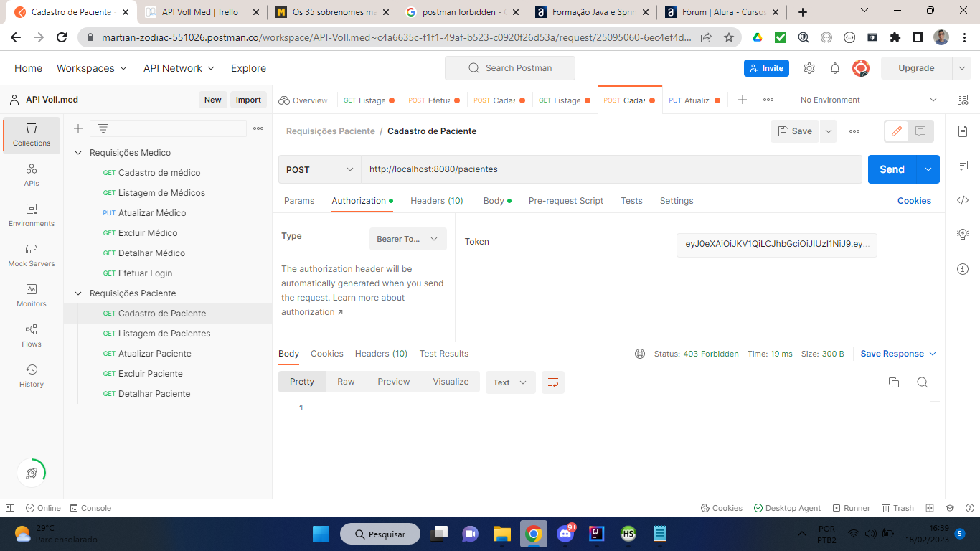The height and width of the screenshot is (551, 980).
Task: Switch to the Params tab
Action: (299, 201)
